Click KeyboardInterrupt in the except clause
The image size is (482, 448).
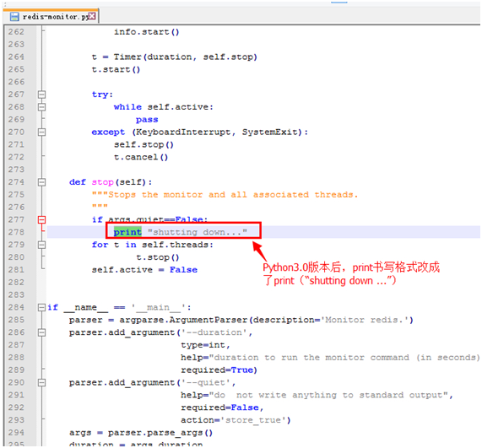[183, 132]
